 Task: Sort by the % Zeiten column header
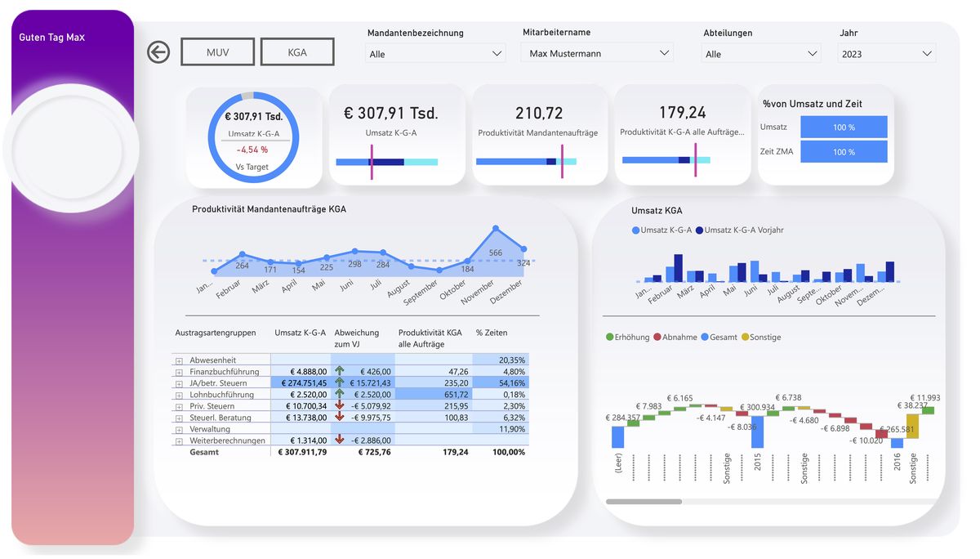(492, 333)
